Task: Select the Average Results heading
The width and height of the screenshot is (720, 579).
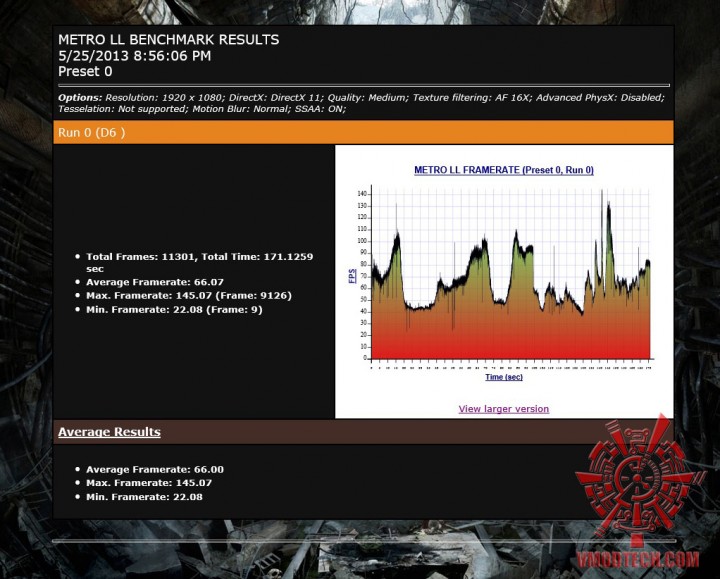Action: (109, 432)
